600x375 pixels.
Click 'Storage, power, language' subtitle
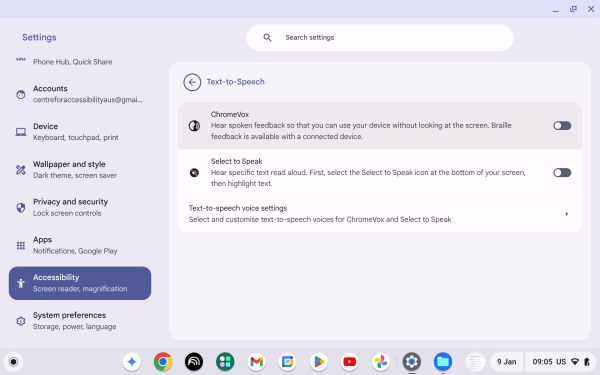[x=75, y=326]
